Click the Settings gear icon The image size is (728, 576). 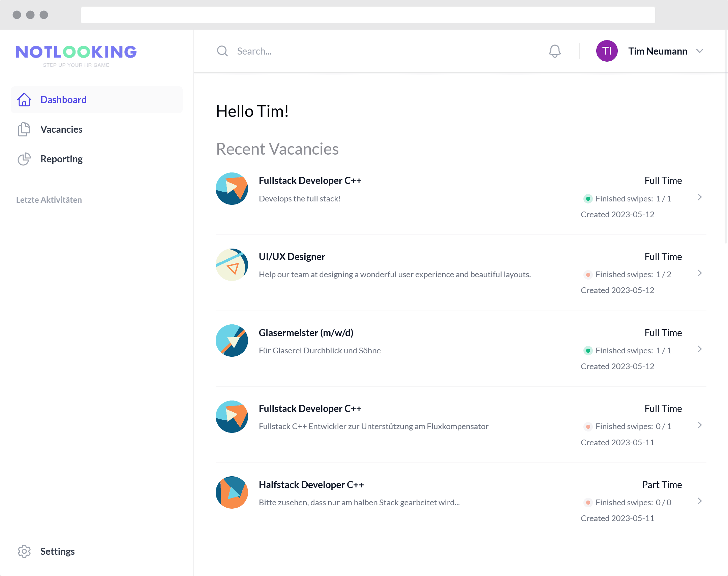(24, 551)
